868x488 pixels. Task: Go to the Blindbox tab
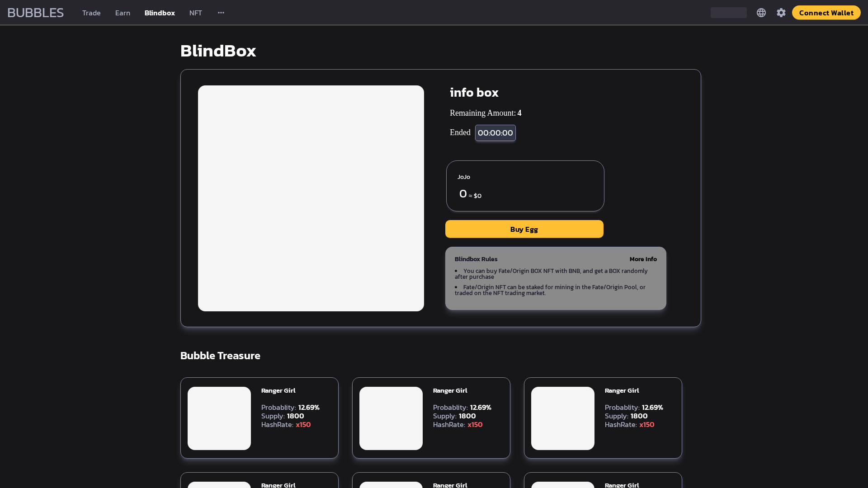coord(160,13)
